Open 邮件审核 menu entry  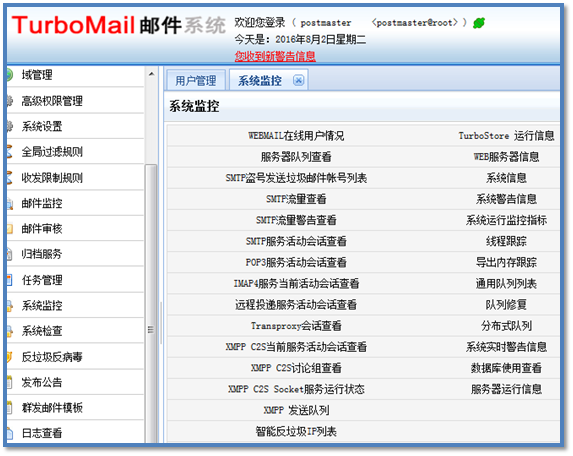[x=42, y=229]
